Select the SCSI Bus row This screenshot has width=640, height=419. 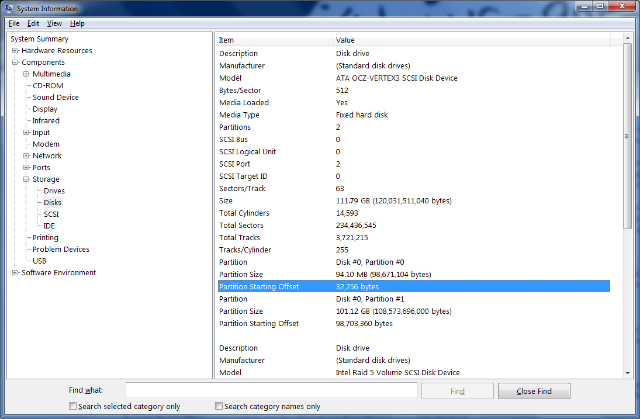pos(414,139)
